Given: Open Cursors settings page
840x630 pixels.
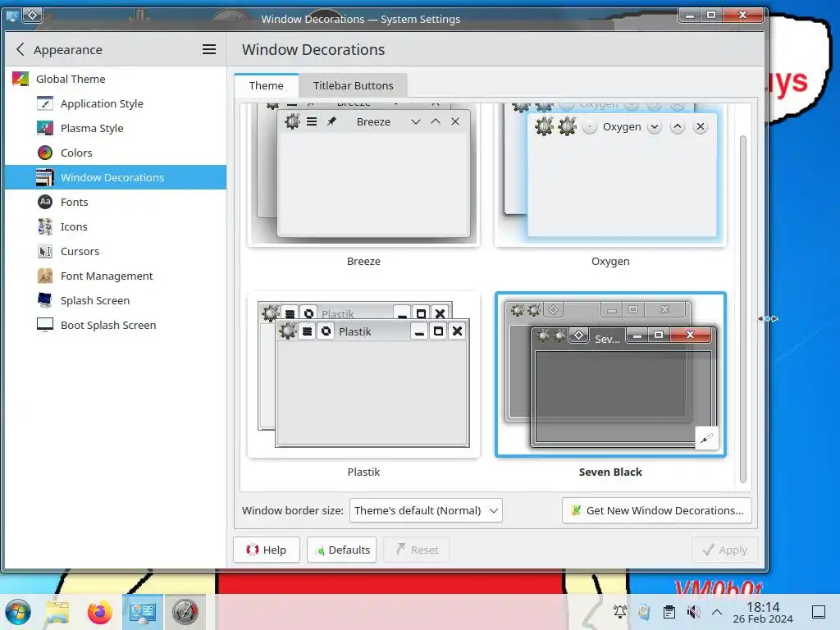Looking at the screenshot, I should point(116,251).
